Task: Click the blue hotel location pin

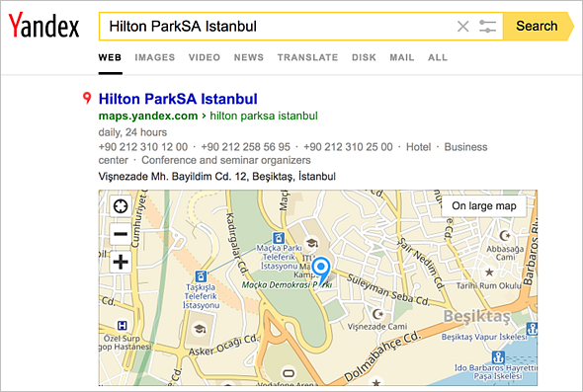Action: pyautogui.click(x=321, y=271)
